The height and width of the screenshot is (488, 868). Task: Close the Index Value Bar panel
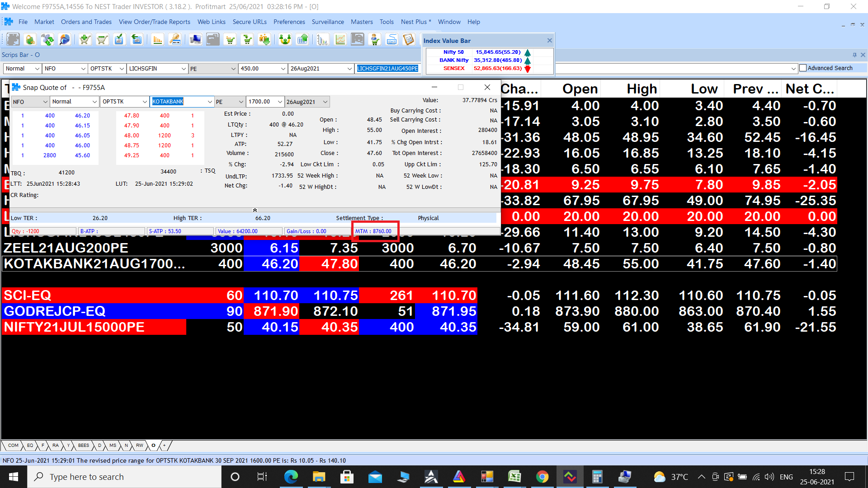(x=549, y=41)
